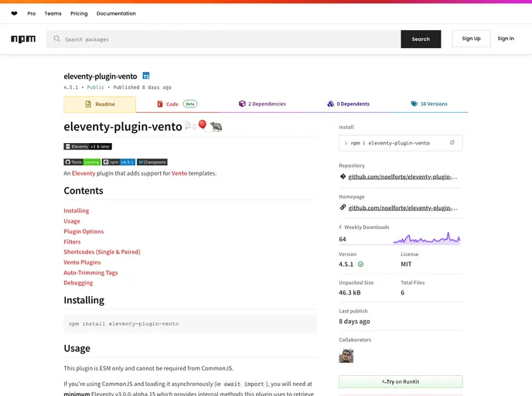The image size is (532, 396).
Task: Click the Installing section heading
Action: (x=84, y=300)
